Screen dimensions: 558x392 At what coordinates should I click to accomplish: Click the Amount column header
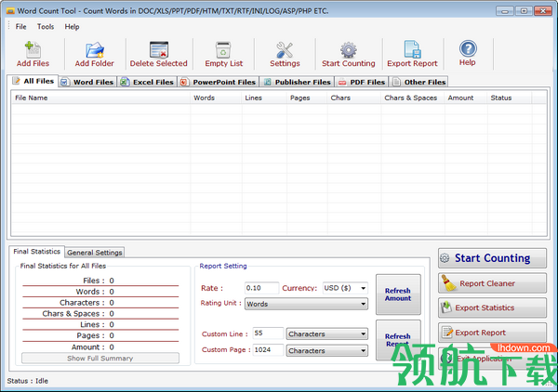466,98
